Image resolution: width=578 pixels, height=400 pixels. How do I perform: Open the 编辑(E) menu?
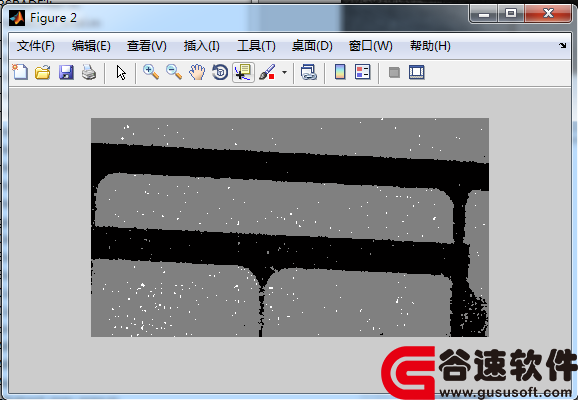point(91,46)
